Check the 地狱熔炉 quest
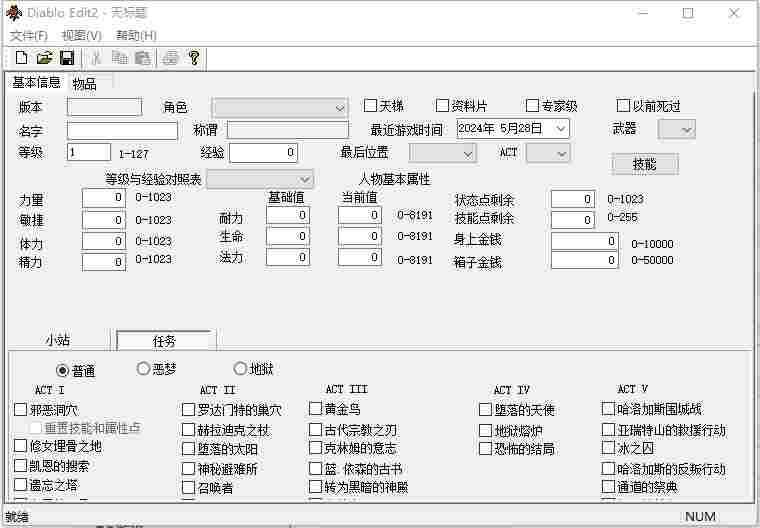 tap(485, 431)
